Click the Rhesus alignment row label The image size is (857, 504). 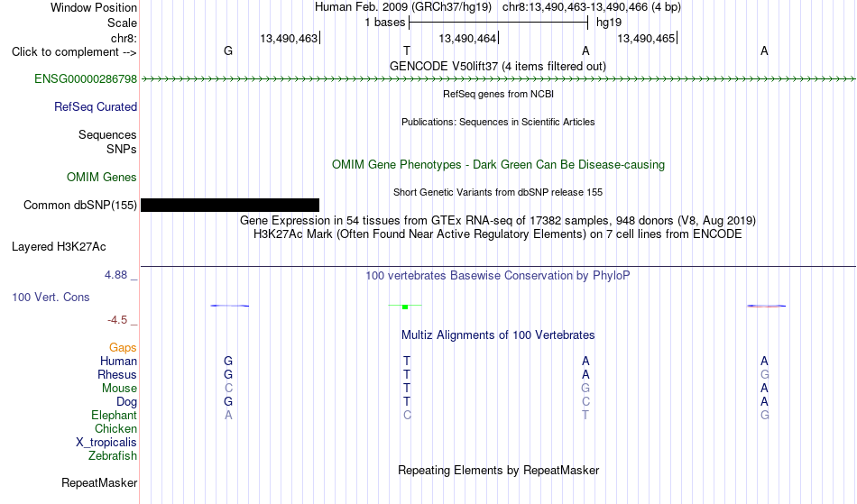click(x=117, y=375)
